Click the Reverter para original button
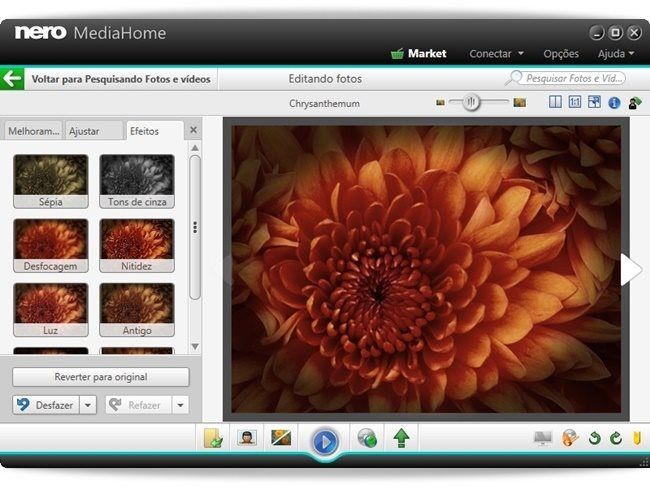 point(101,377)
